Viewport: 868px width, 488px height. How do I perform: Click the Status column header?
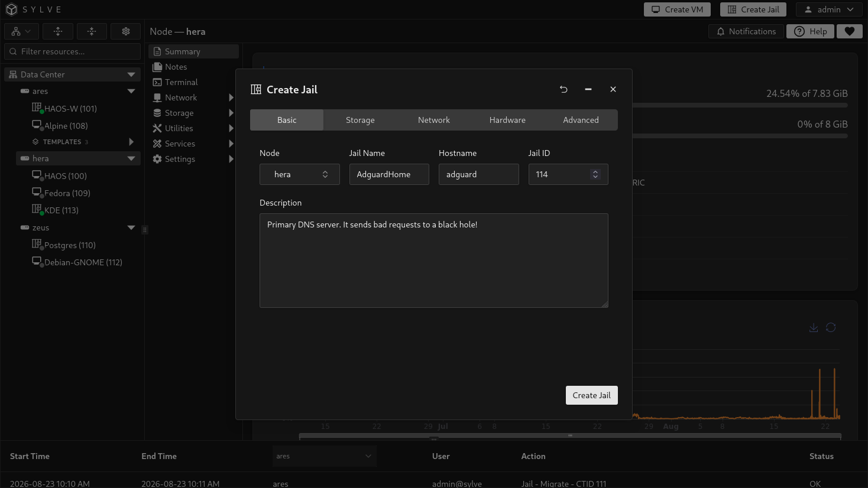coord(821,456)
